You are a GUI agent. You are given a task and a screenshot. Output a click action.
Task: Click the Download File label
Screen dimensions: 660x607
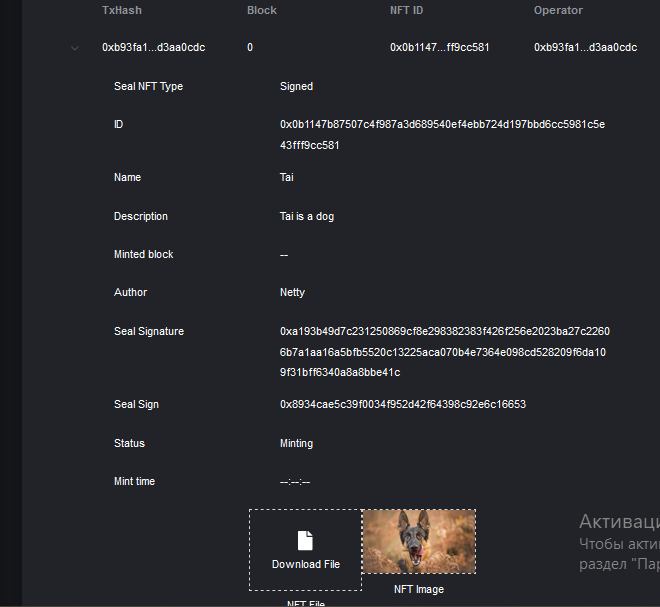tap(306, 564)
